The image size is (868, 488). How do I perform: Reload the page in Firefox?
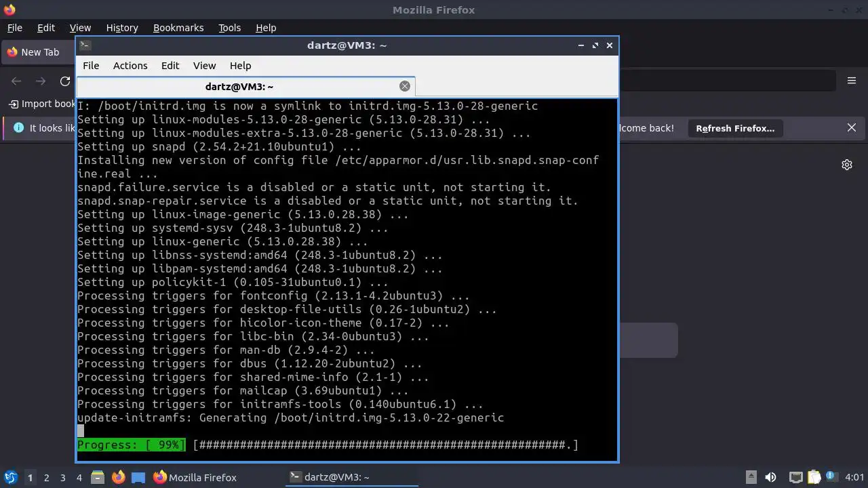(65, 81)
